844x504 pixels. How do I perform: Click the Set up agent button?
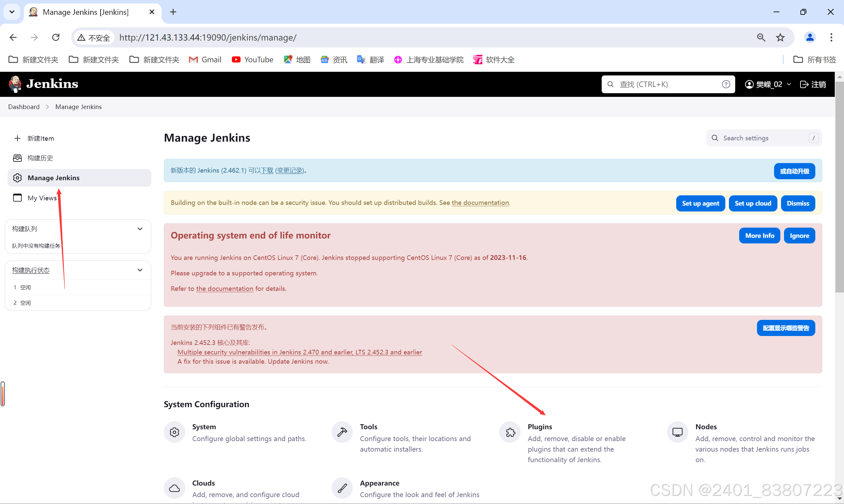pyautogui.click(x=700, y=203)
